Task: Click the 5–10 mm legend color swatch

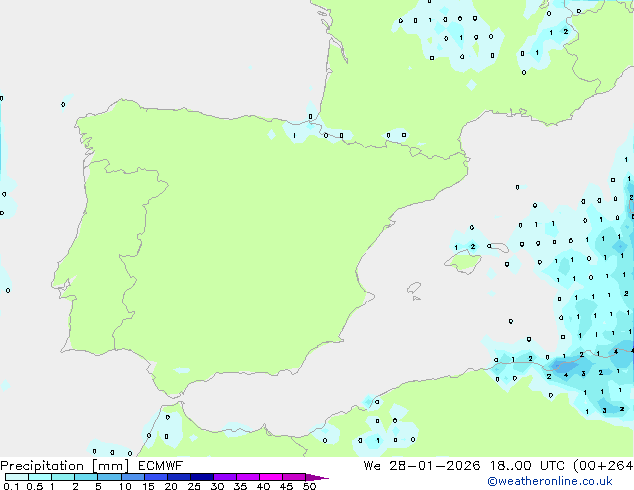Action: click(x=109, y=477)
